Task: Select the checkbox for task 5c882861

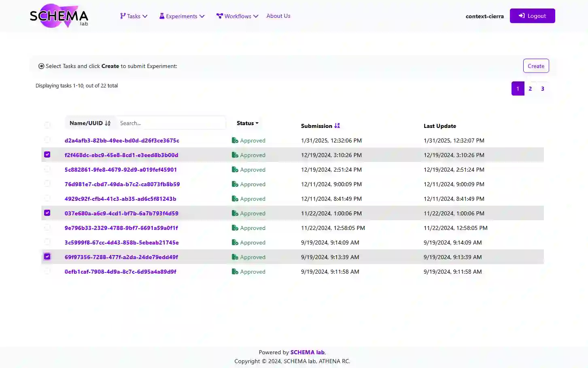Action: (x=47, y=169)
